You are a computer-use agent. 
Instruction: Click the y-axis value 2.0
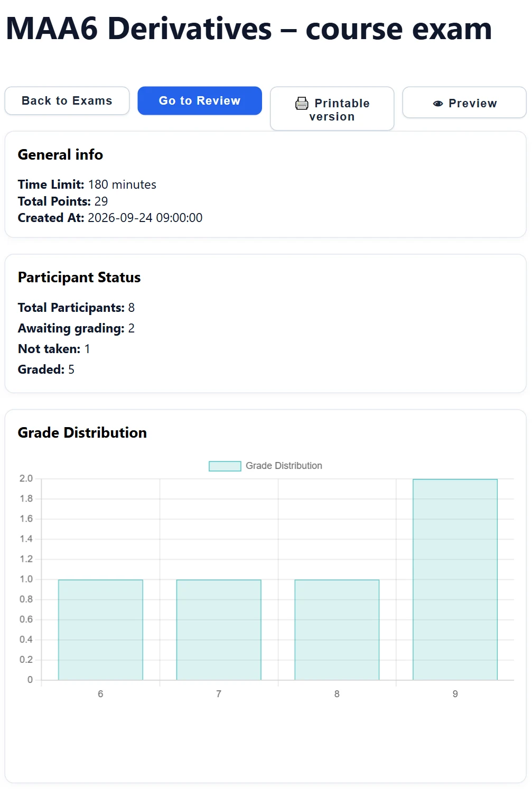pos(26,478)
